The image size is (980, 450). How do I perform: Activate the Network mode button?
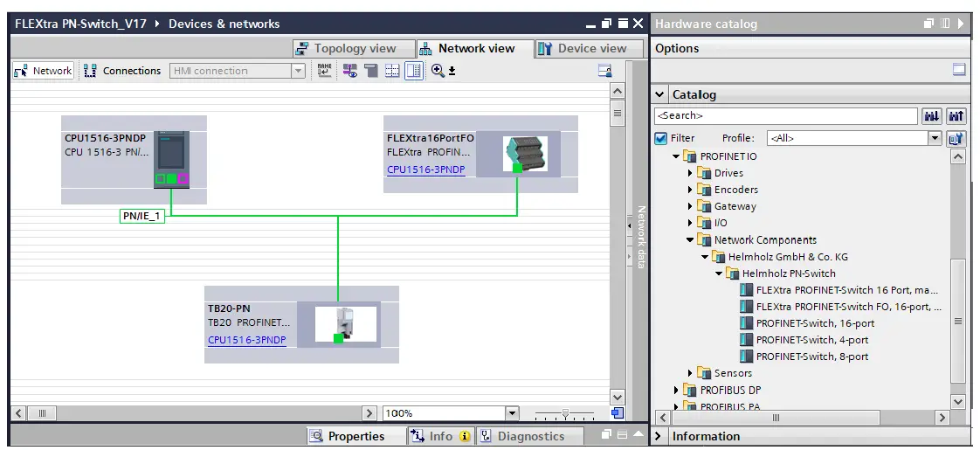tap(43, 71)
